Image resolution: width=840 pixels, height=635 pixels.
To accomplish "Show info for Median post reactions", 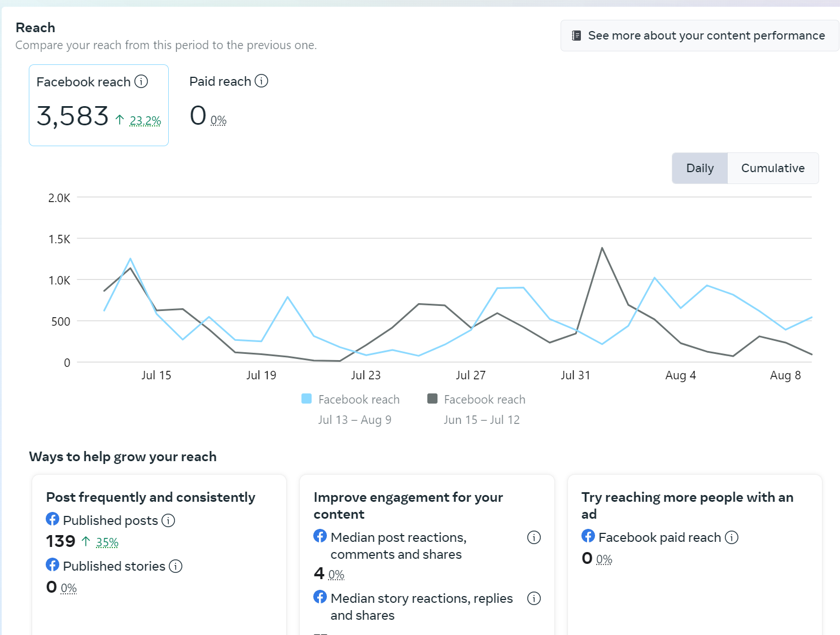I will [533, 537].
